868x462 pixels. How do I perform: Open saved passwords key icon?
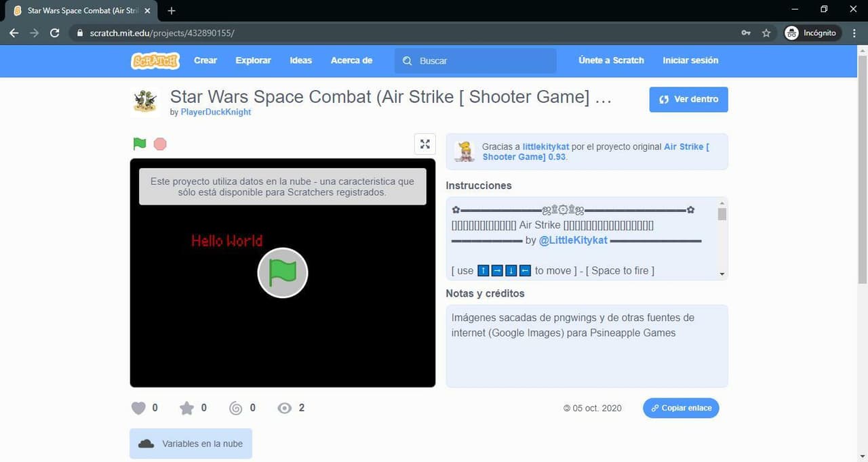click(x=746, y=33)
